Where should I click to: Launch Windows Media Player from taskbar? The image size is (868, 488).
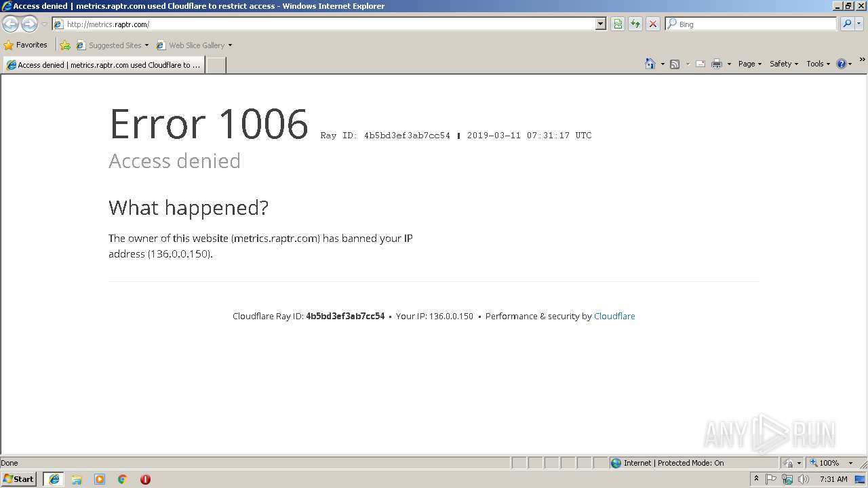click(x=100, y=479)
